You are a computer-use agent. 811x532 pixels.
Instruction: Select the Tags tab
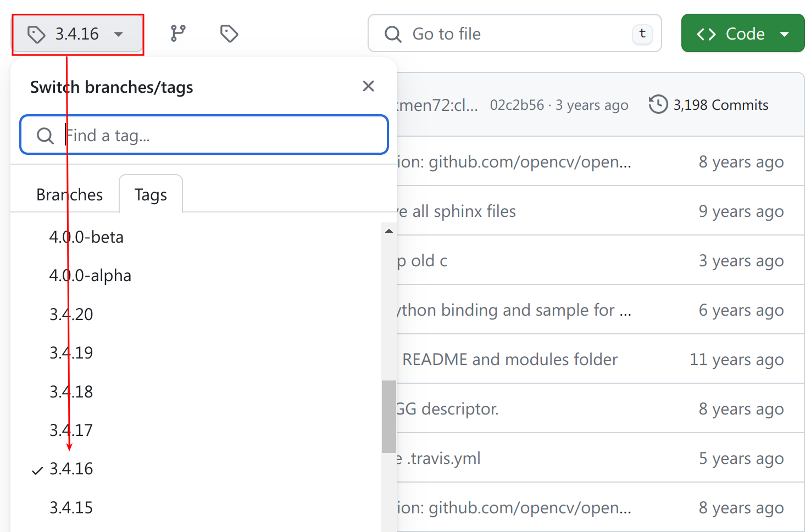(x=151, y=195)
